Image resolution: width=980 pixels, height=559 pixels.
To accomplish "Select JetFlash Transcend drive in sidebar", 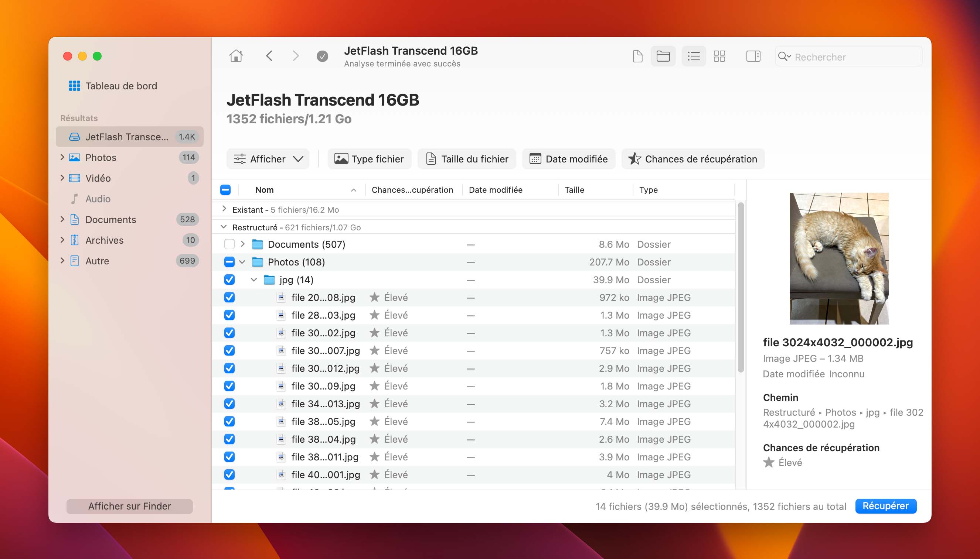I will 129,137.
